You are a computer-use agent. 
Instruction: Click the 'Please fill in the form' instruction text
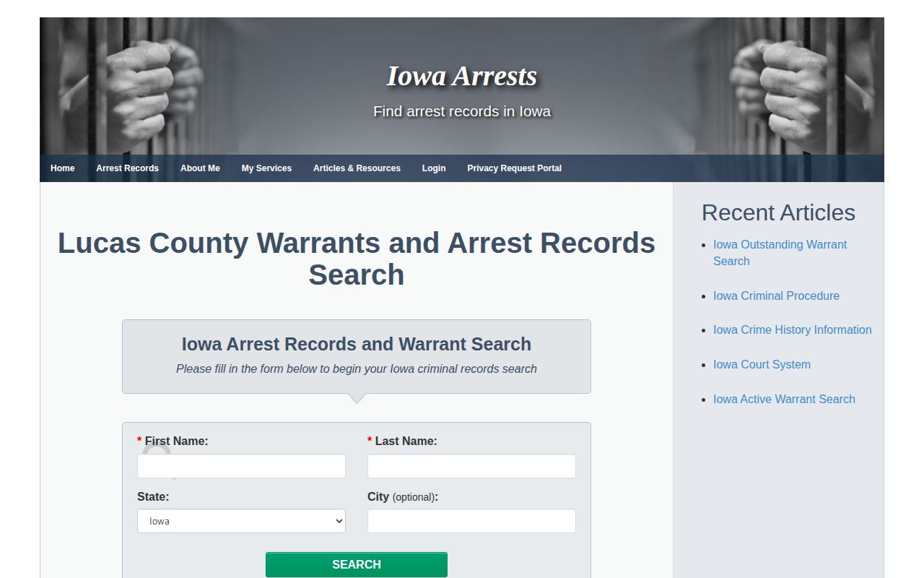(x=357, y=368)
